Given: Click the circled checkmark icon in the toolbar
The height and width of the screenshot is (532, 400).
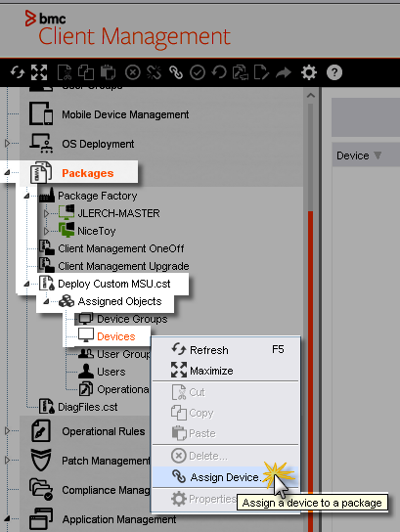Looking at the screenshot, I should click(x=198, y=72).
